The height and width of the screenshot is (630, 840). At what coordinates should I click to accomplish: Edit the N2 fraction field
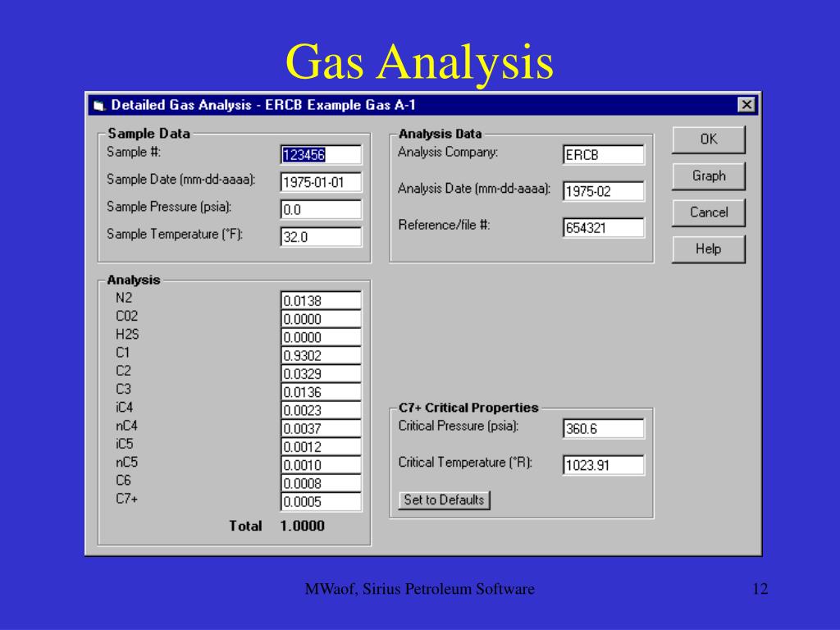coord(321,300)
